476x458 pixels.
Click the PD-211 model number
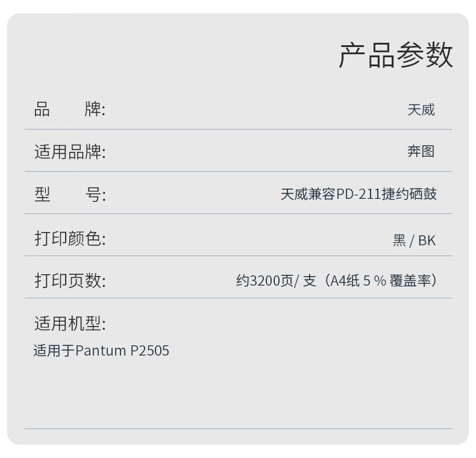359,194
